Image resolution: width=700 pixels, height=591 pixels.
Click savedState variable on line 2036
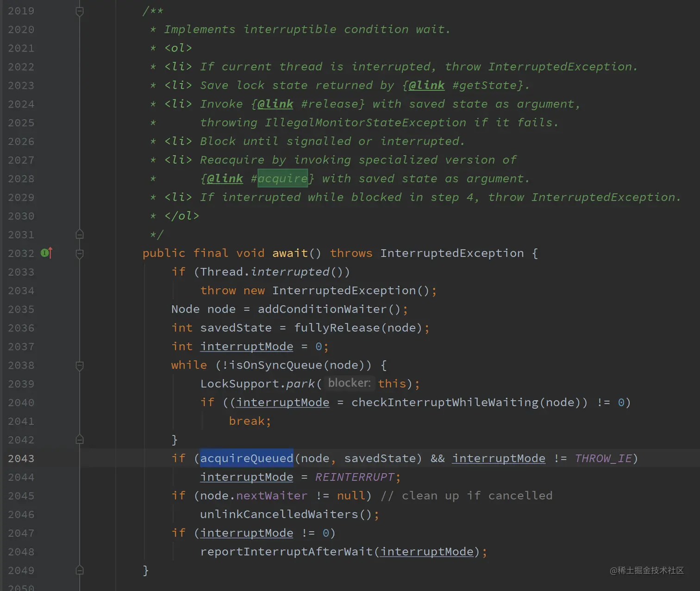pyautogui.click(x=236, y=327)
